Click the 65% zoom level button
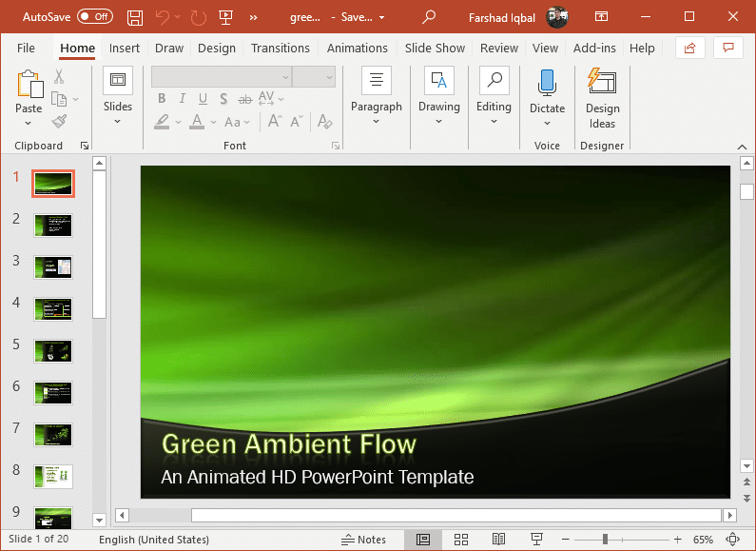756x551 pixels. click(x=703, y=540)
